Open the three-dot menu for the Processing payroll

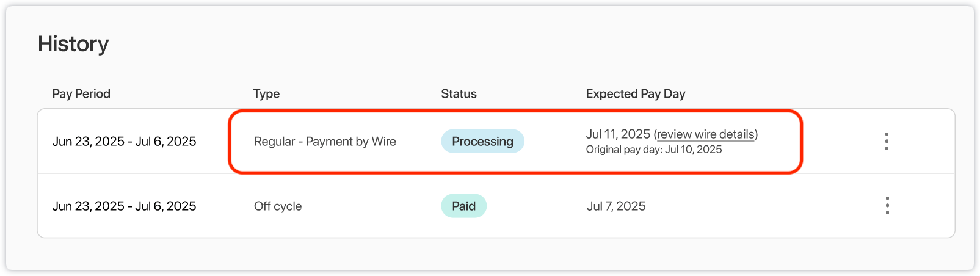point(887,141)
